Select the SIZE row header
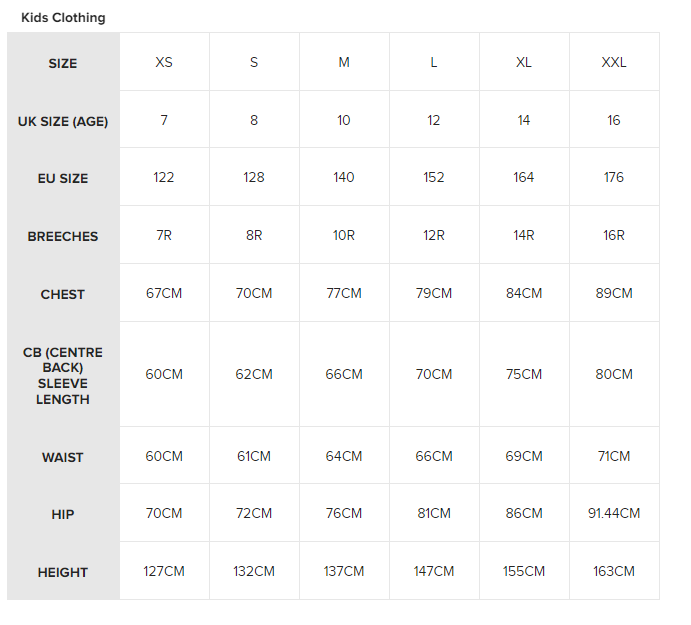The width and height of the screenshot is (691, 625). tap(63, 63)
